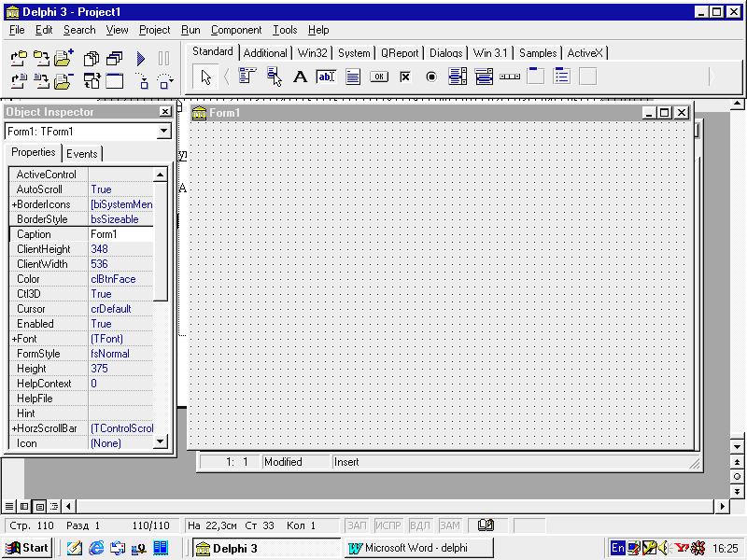This screenshot has width=747, height=560.
Task: Click the Windows Start button
Action: pyautogui.click(x=27, y=548)
